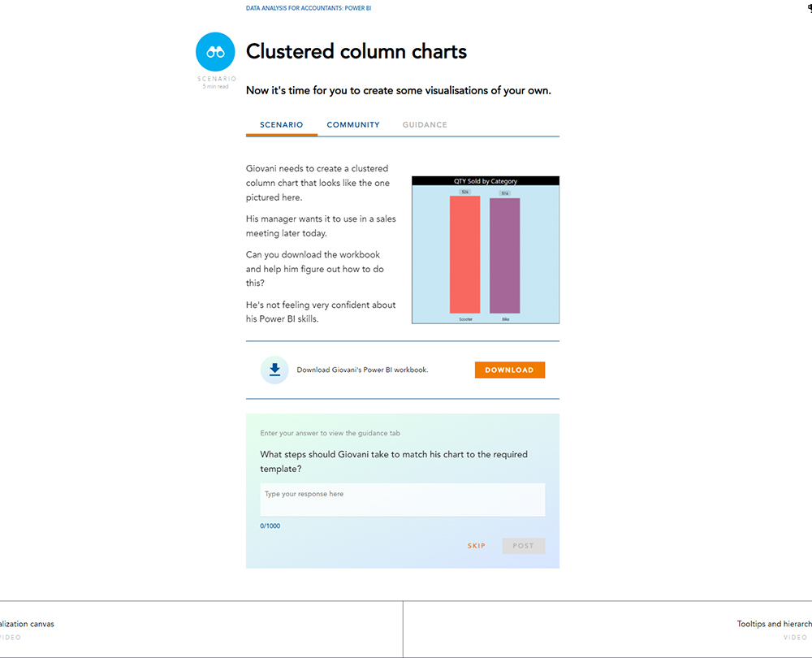
Task: Click the SKIP link
Action: pos(477,546)
